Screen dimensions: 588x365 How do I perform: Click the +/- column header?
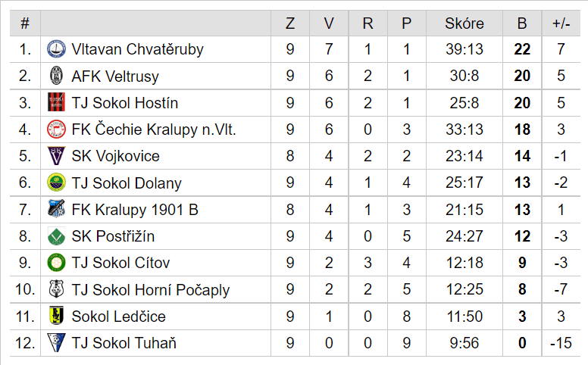pos(561,23)
